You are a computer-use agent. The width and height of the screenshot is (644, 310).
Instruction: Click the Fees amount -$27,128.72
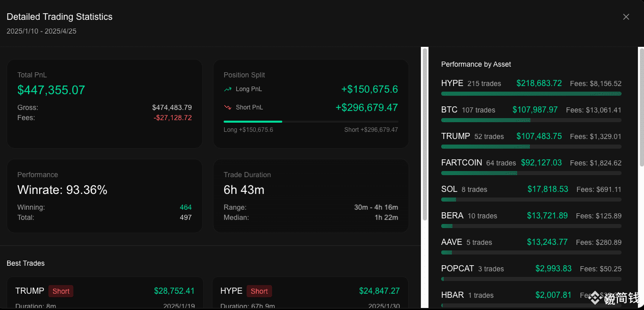(x=173, y=118)
